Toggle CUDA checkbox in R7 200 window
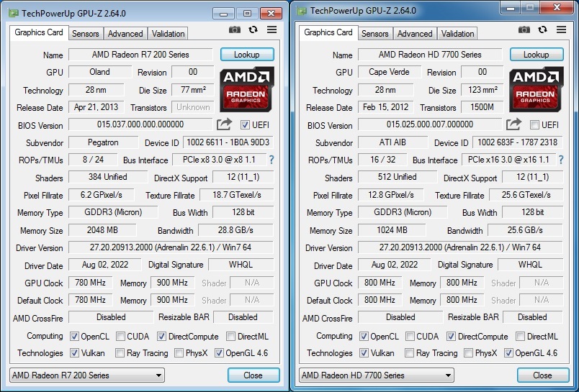The image size is (579, 392). pos(120,337)
